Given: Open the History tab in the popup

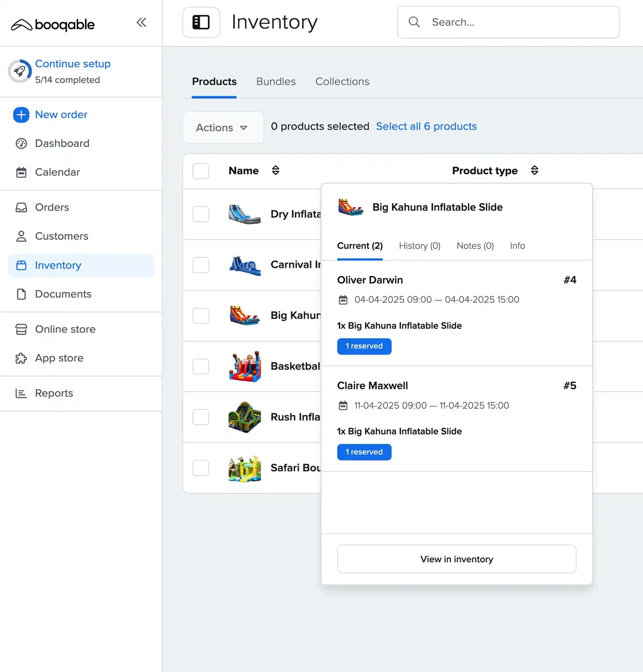Looking at the screenshot, I should coord(419,246).
